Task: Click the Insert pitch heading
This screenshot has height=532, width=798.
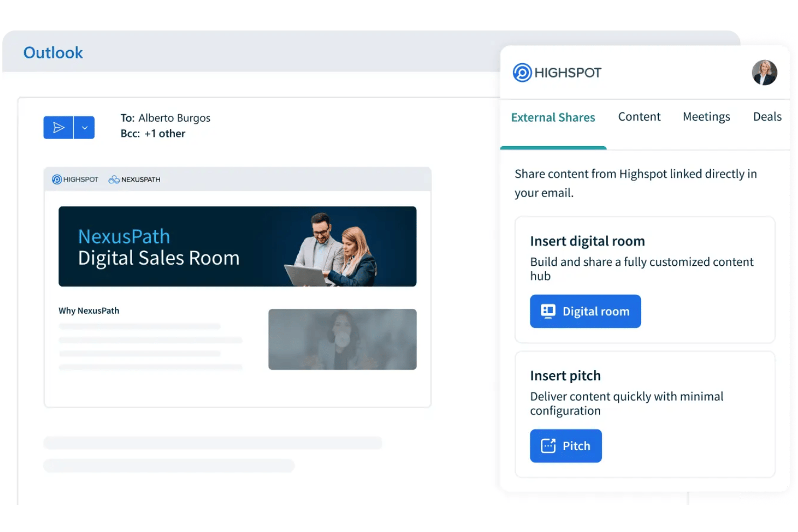Action: 565,376
